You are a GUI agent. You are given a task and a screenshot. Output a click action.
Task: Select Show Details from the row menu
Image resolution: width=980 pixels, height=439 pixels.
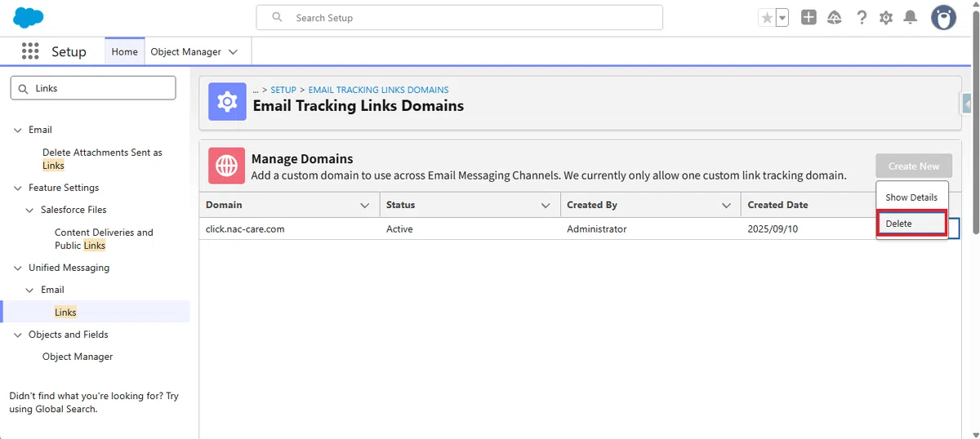click(911, 197)
